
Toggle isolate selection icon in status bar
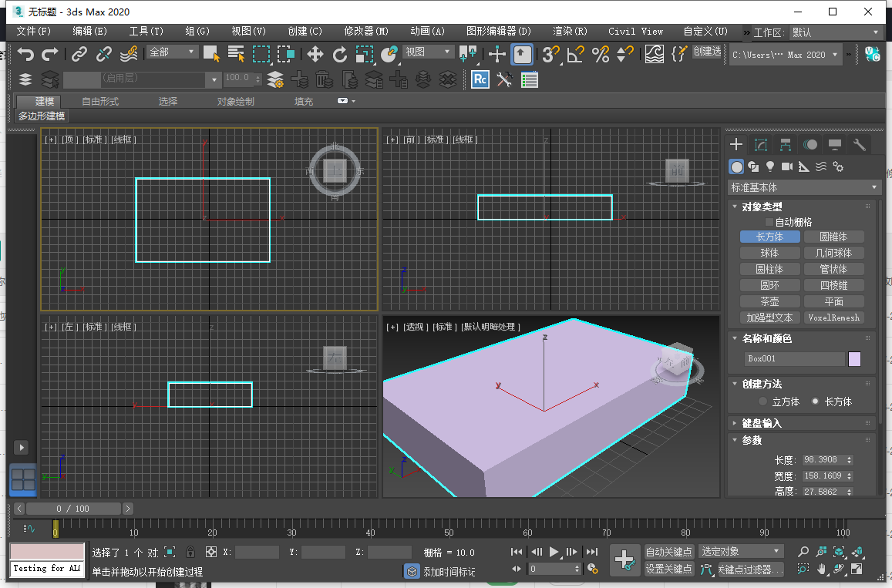point(170,553)
